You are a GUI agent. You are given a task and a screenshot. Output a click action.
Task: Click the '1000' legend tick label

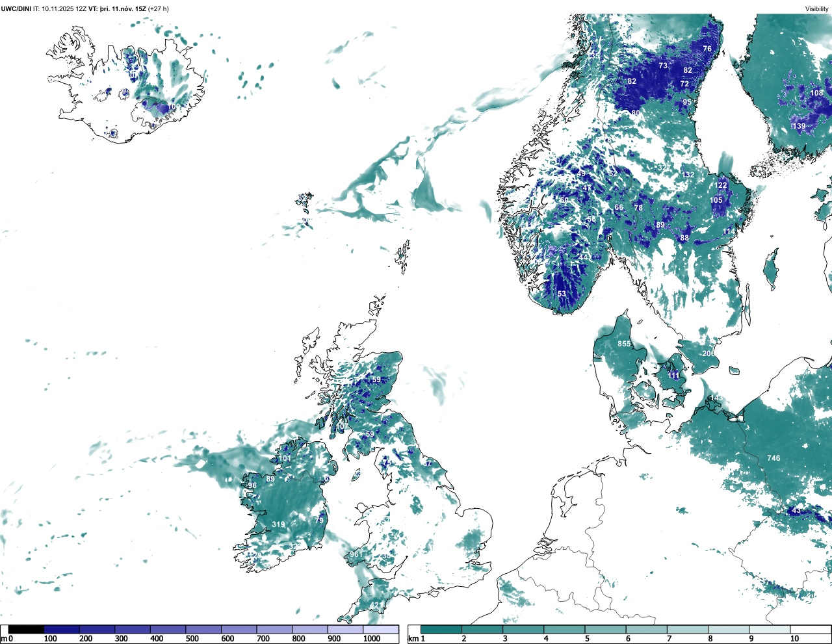(x=372, y=639)
